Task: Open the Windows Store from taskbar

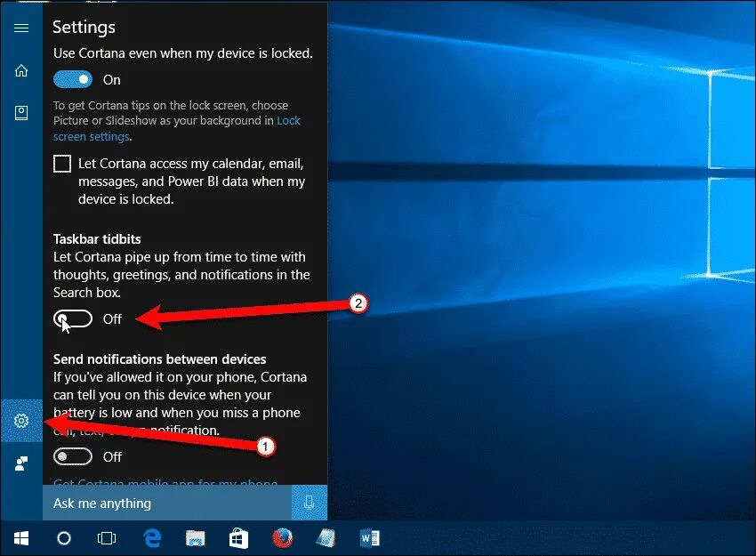Action: pyautogui.click(x=238, y=538)
